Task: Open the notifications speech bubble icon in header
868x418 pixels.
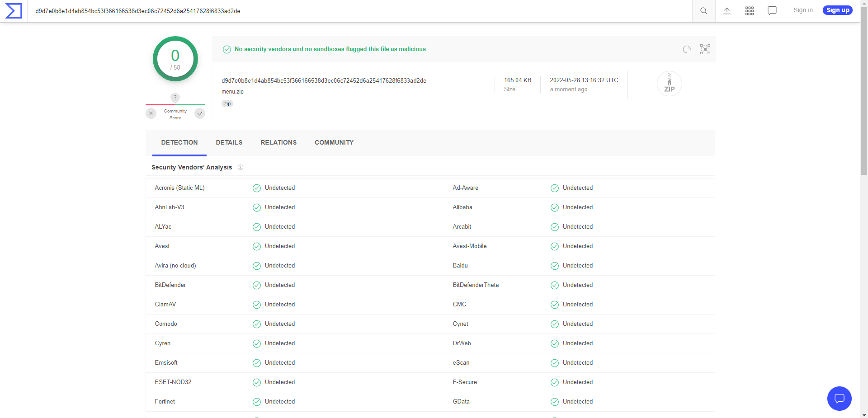Action: (x=772, y=11)
